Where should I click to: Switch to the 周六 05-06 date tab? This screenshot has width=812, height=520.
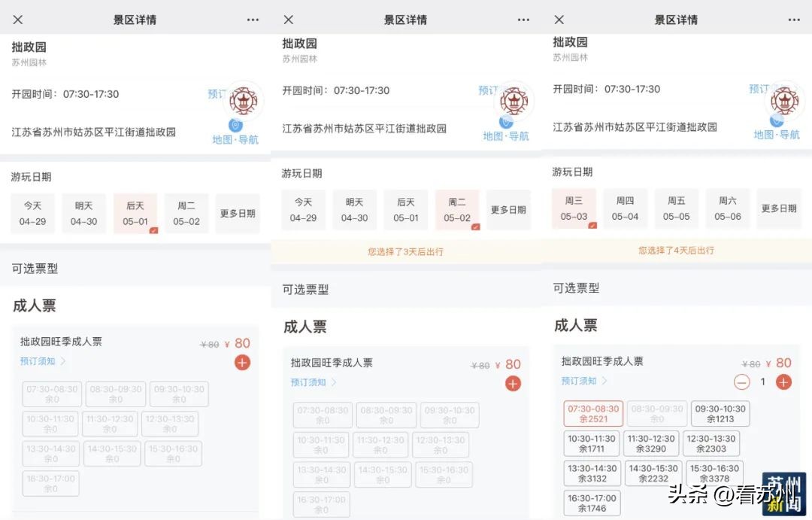coord(727,207)
